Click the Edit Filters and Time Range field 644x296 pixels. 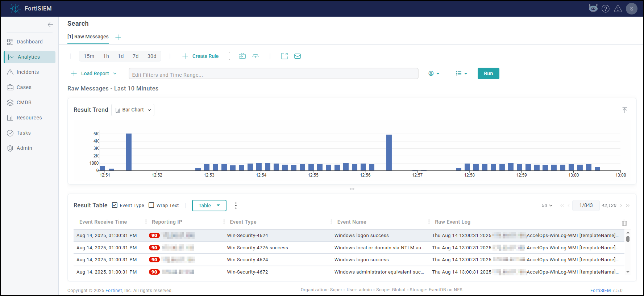[273, 75]
